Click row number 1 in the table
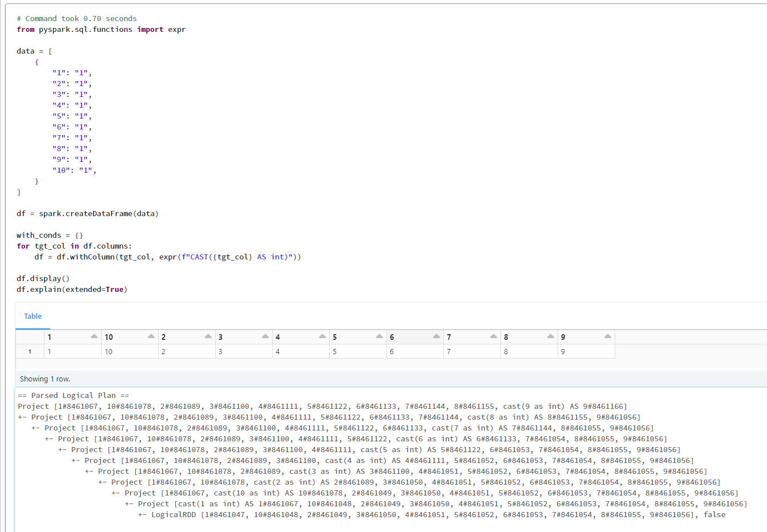 [29, 351]
